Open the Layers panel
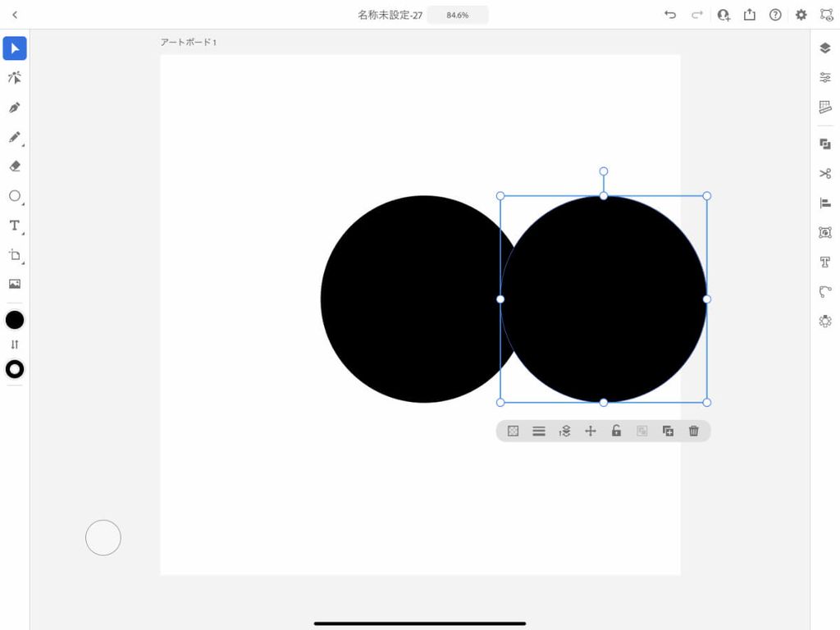840x630 pixels. (825, 48)
